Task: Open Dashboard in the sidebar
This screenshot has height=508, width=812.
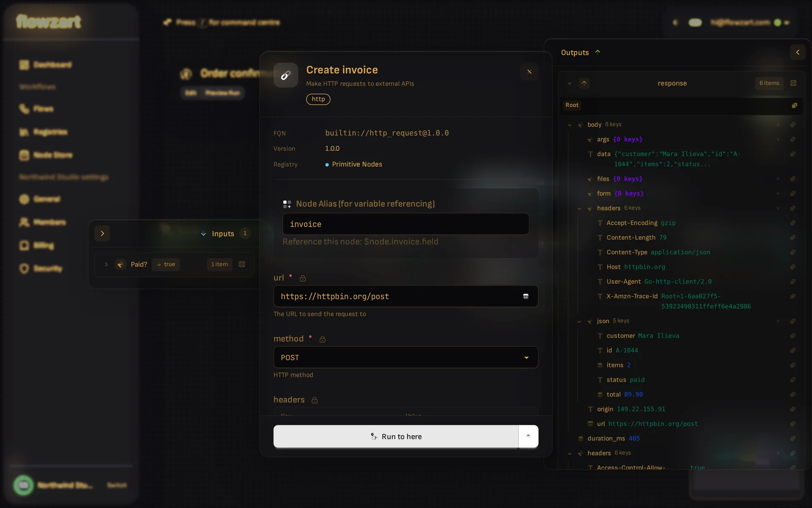Action: point(46,64)
